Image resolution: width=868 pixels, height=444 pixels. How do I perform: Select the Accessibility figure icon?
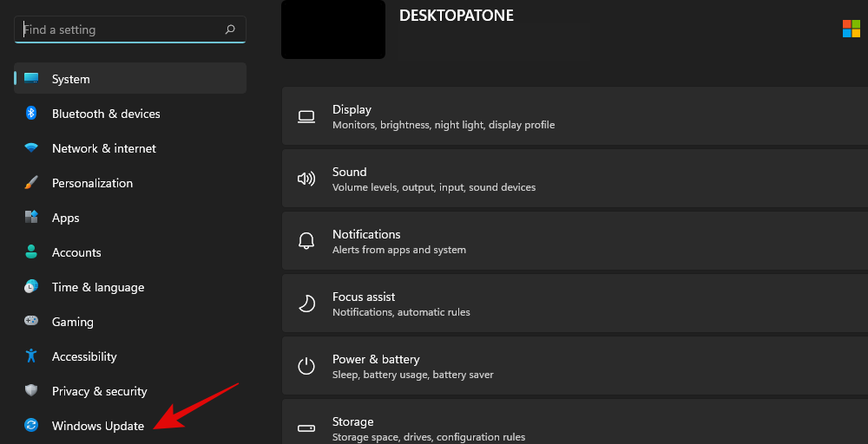tap(31, 356)
